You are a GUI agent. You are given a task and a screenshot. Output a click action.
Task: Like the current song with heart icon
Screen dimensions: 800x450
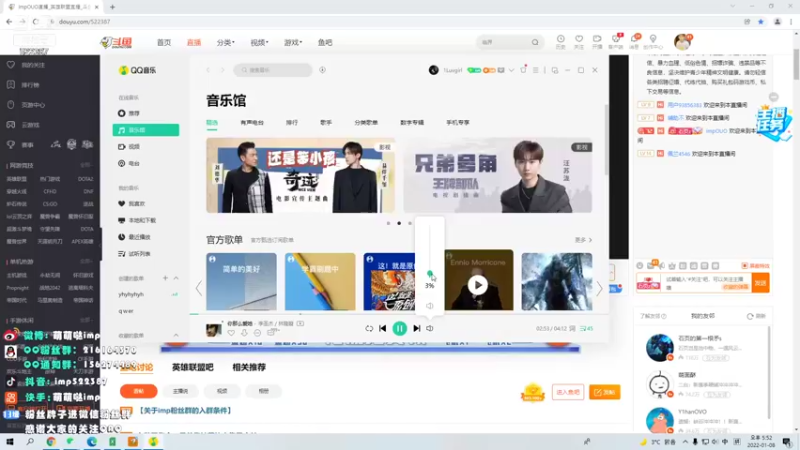coord(231,333)
